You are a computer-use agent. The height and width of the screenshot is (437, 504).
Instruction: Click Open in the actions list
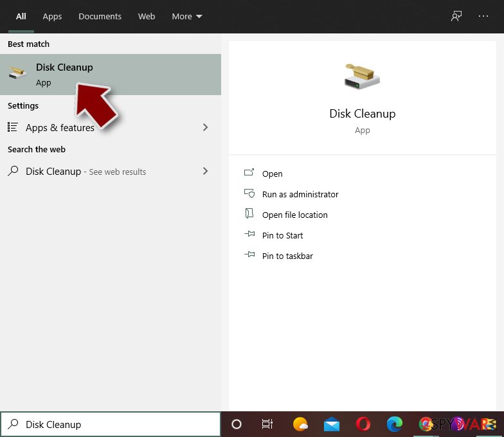273,174
